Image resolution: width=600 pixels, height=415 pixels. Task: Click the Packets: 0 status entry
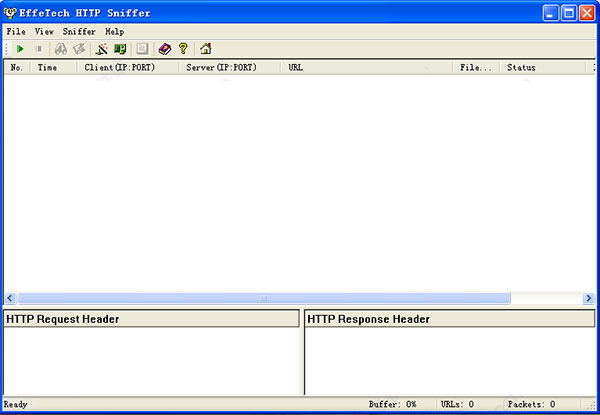[532, 404]
